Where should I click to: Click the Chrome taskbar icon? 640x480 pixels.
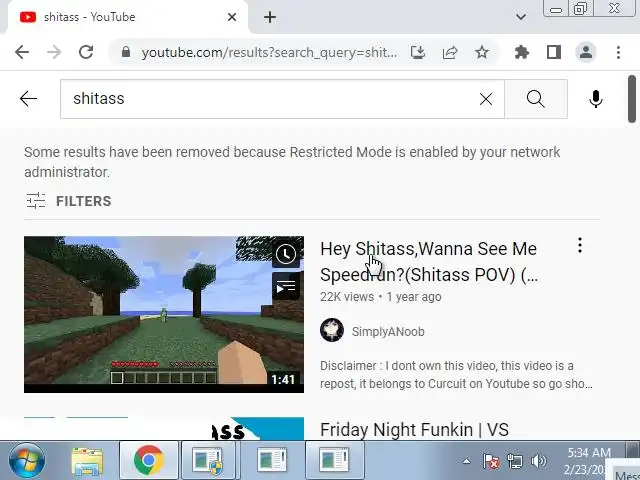click(x=149, y=460)
